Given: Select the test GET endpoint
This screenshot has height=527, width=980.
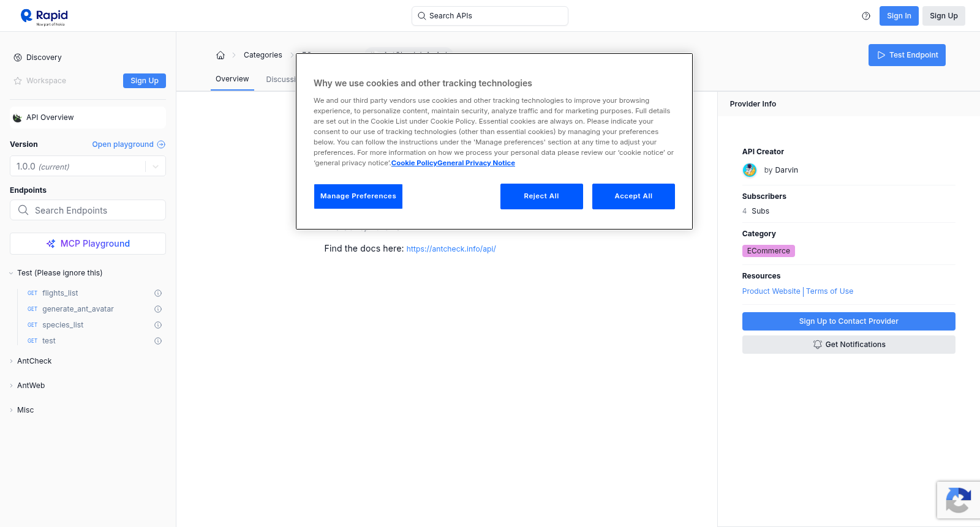Looking at the screenshot, I should pyautogui.click(x=49, y=341).
